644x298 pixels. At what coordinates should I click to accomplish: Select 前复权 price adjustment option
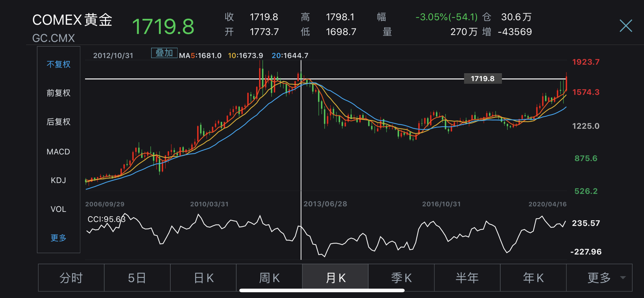(x=58, y=93)
